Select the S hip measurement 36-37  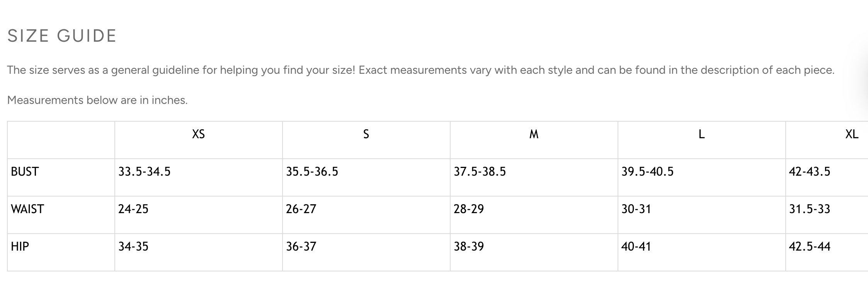(301, 246)
